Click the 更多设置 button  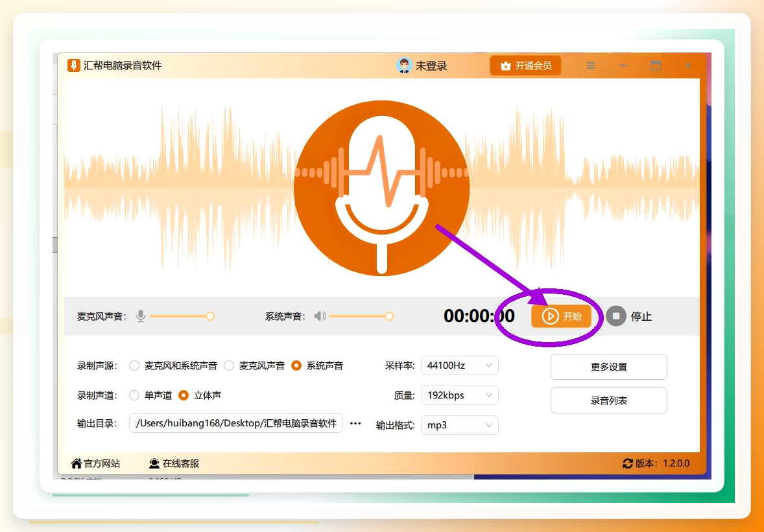tap(608, 367)
